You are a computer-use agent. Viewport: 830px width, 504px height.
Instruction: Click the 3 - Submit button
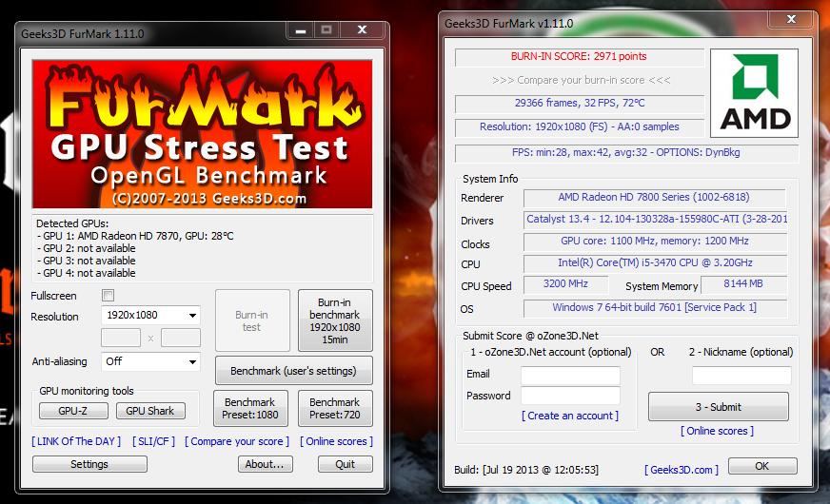719,407
